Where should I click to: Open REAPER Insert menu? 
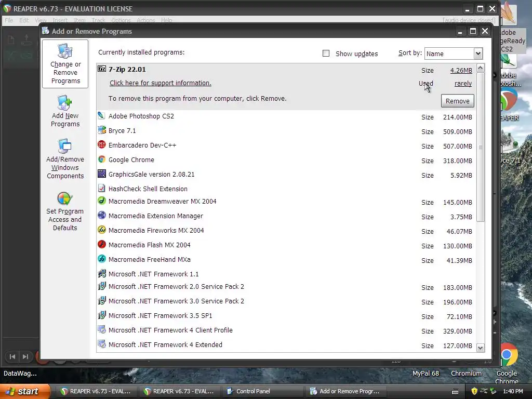pyautogui.click(x=60, y=20)
